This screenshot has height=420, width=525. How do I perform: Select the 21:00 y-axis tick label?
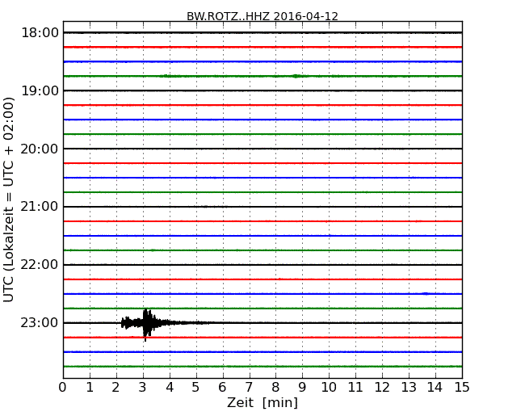tap(40, 207)
